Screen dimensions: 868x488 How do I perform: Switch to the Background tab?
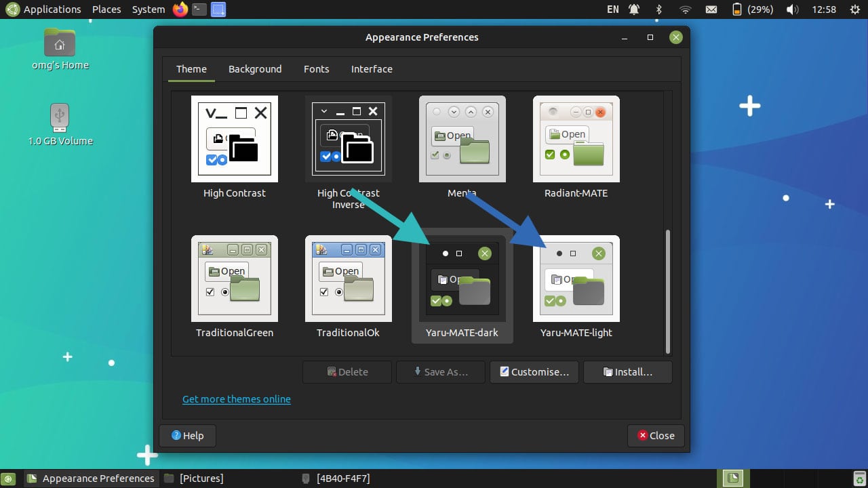point(255,69)
